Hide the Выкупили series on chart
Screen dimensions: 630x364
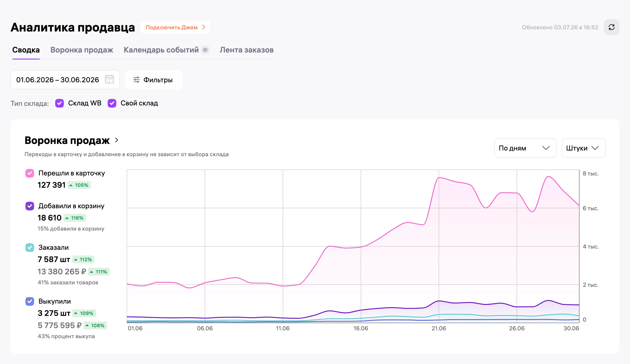coord(30,301)
